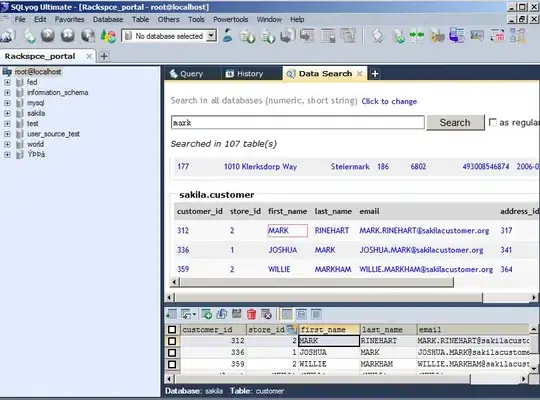The width and height of the screenshot is (540, 400).
Task: Click the duplicate row icon
Action: (222, 314)
